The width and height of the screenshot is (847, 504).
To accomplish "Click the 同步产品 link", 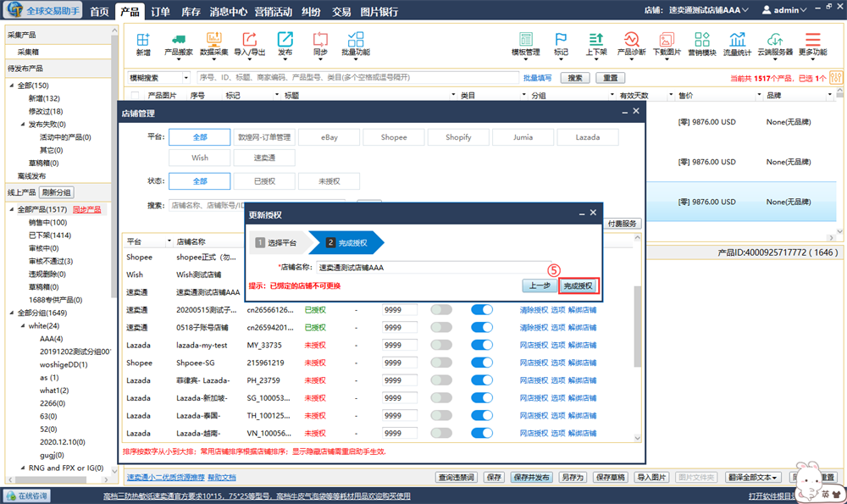I will click(87, 209).
